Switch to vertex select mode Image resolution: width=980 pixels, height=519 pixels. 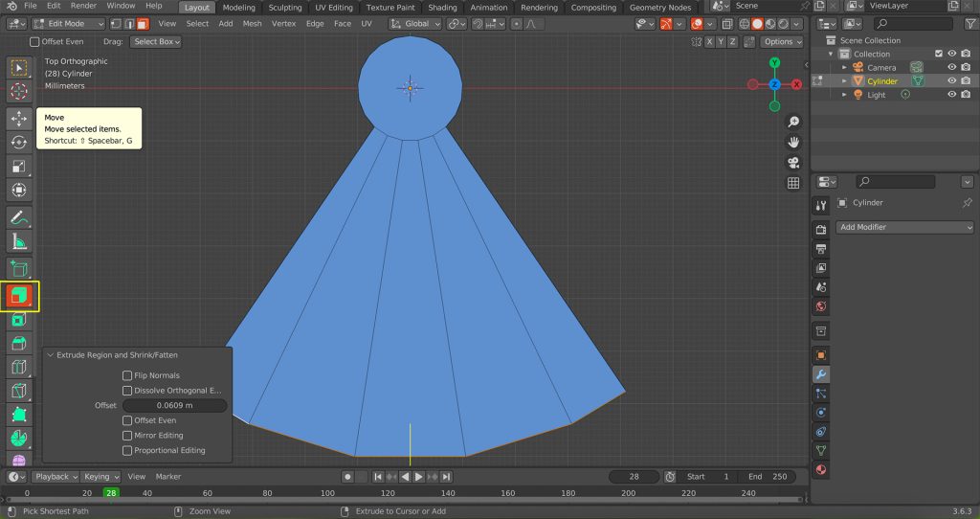tap(116, 24)
